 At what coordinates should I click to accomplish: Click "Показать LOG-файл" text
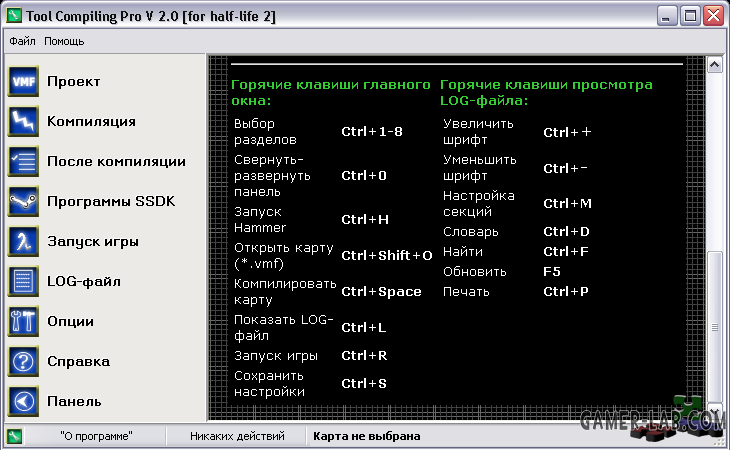[x=284, y=328]
